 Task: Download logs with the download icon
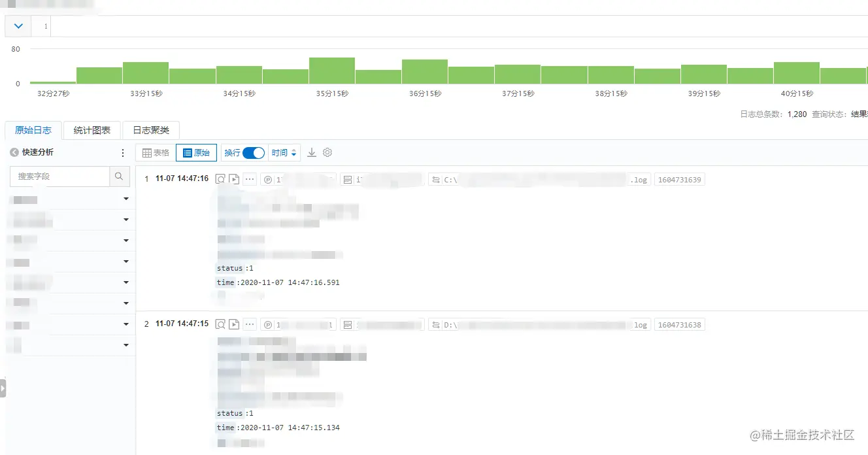(x=312, y=152)
